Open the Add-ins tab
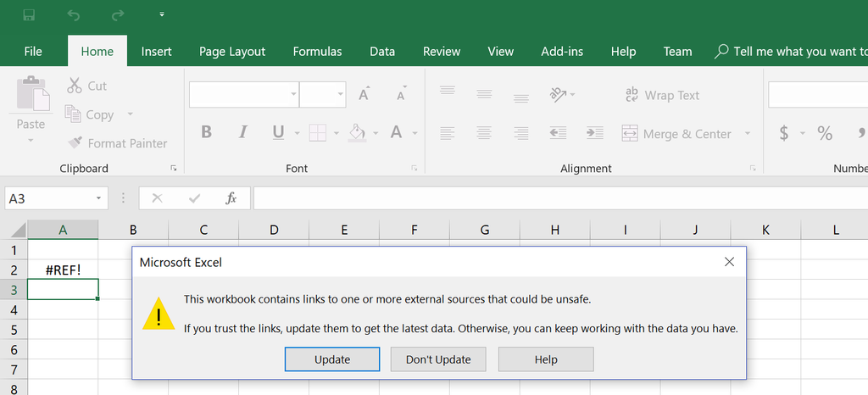Screen dimensions: 868x395 tap(562, 52)
